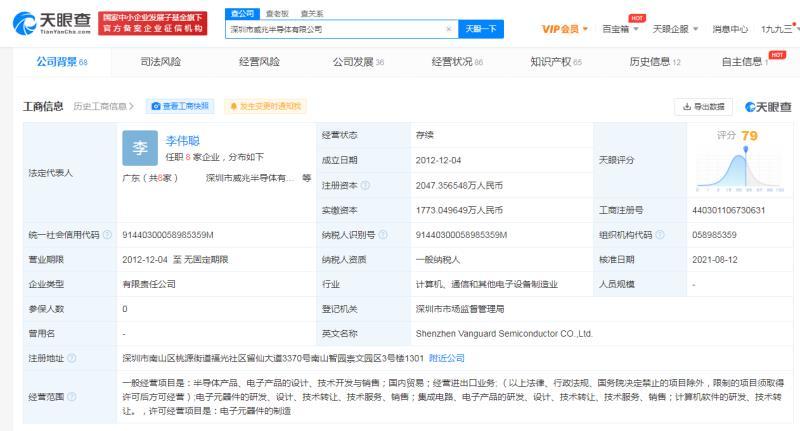The height and width of the screenshot is (431, 800).
Task: Click the 导出数据 export button
Action: click(x=706, y=106)
